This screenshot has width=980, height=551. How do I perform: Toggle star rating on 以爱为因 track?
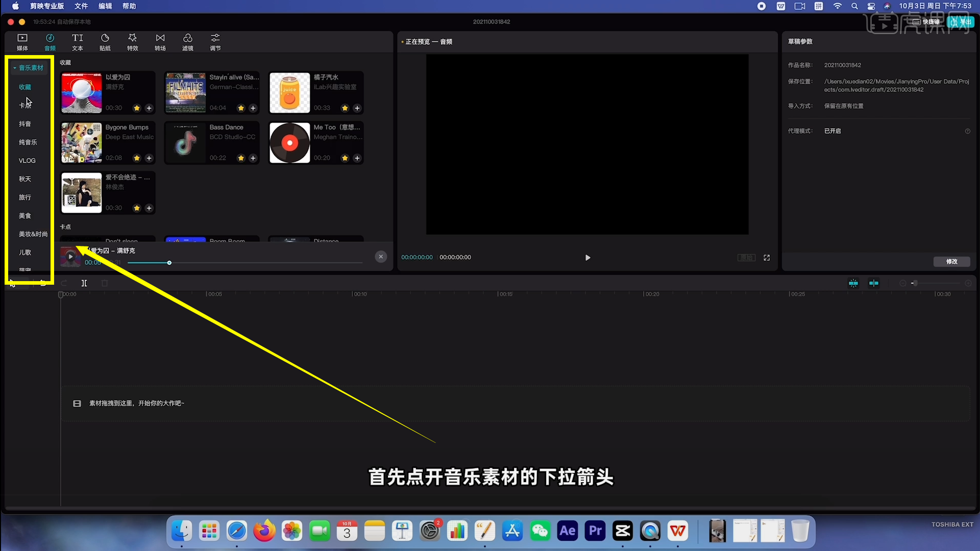(137, 108)
